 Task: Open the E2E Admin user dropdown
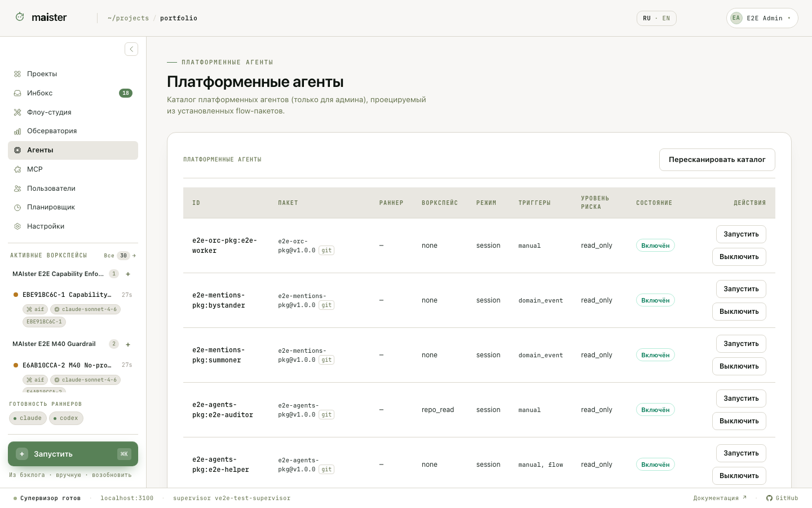click(x=762, y=18)
